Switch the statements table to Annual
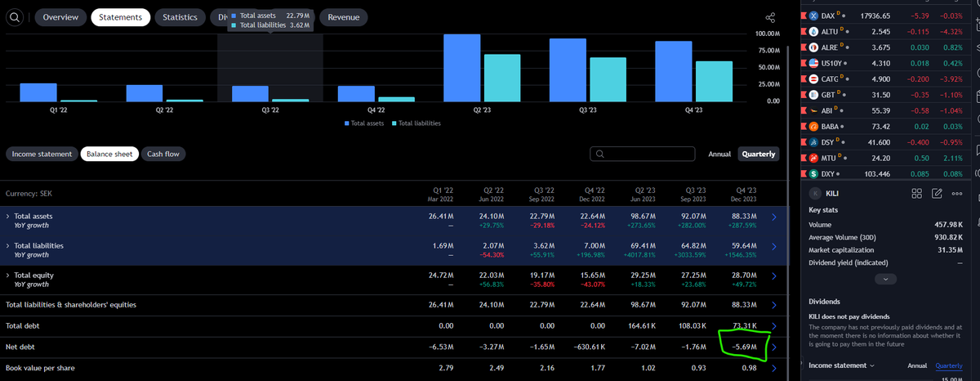 719,154
